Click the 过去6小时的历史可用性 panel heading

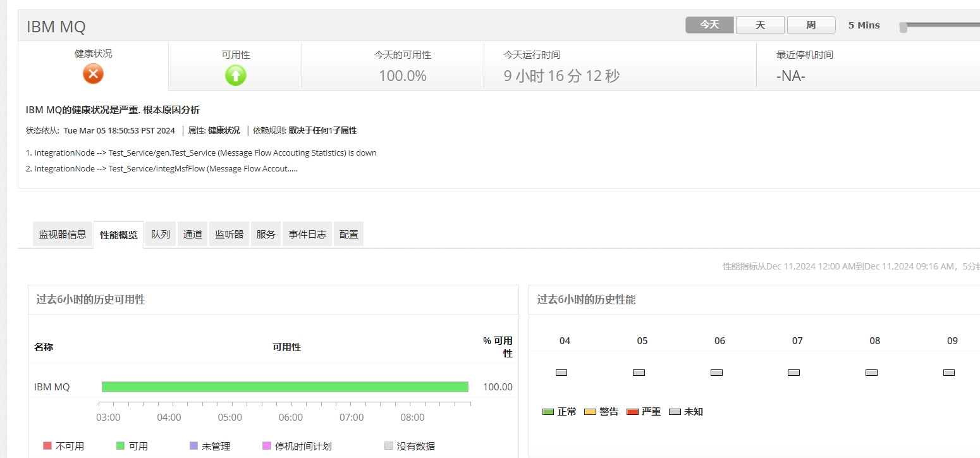(x=90, y=299)
